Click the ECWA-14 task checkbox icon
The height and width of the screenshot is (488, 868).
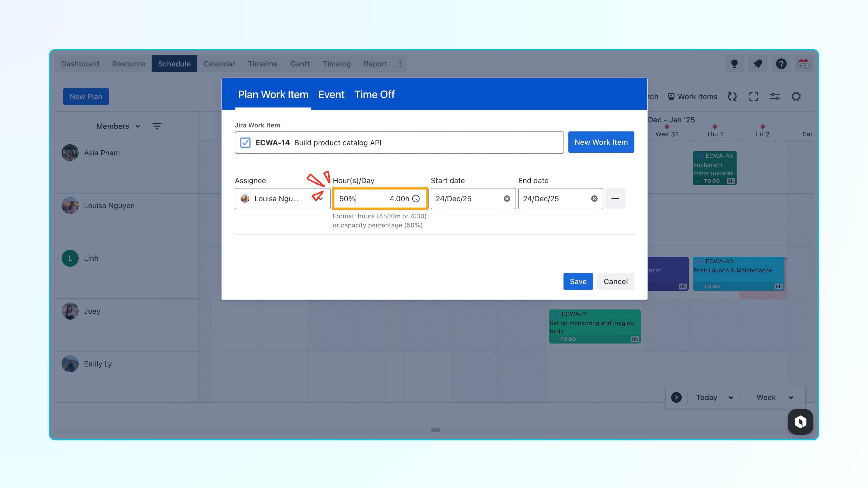(245, 142)
